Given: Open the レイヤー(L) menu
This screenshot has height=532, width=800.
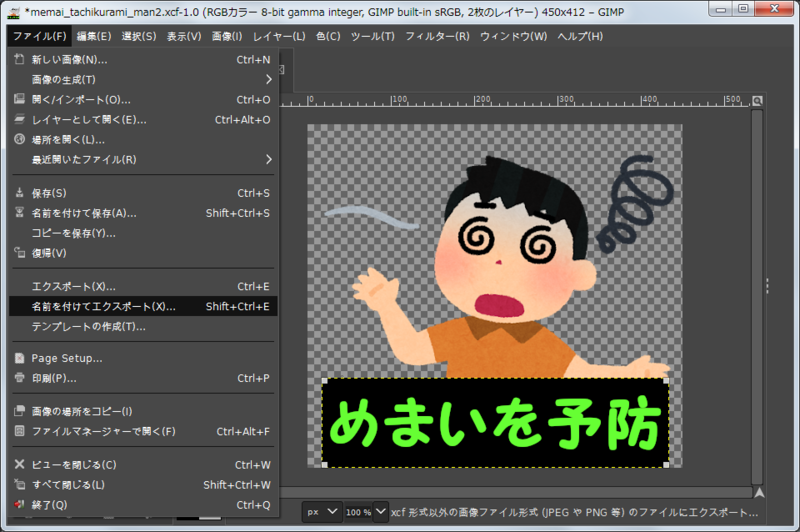Looking at the screenshot, I should (279, 36).
